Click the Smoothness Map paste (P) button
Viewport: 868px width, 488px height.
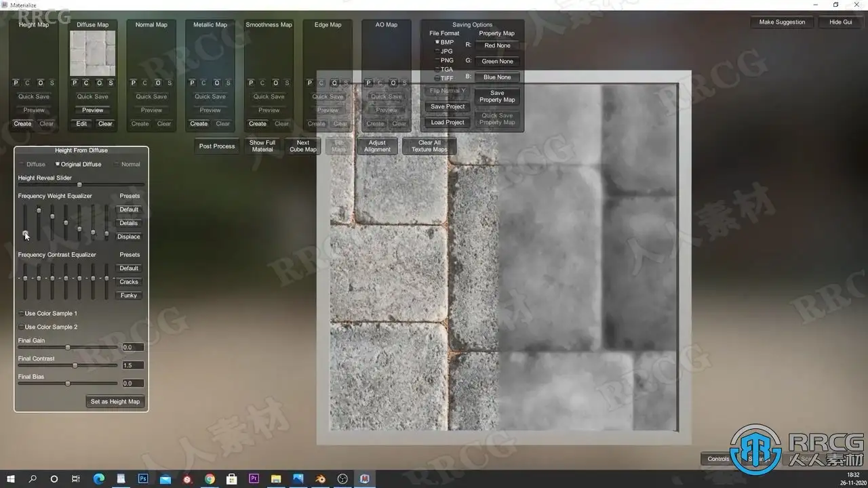[251, 83]
